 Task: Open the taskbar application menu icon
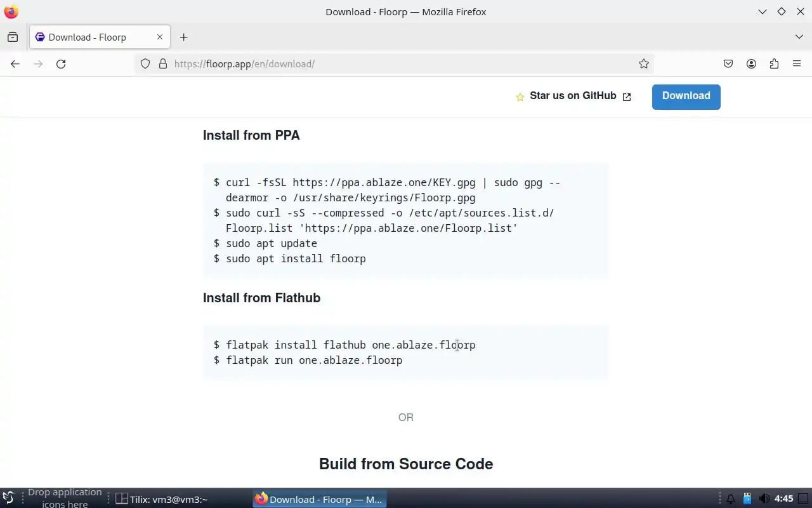point(9,498)
